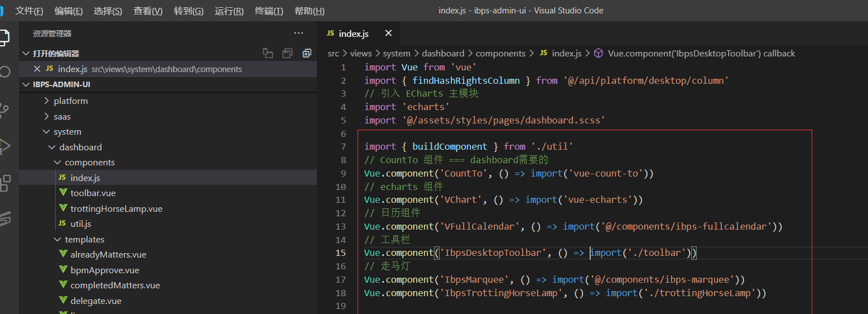Open toolbar.vue in the file tree
Screen dimensions: 868x314
(x=93, y=193)
